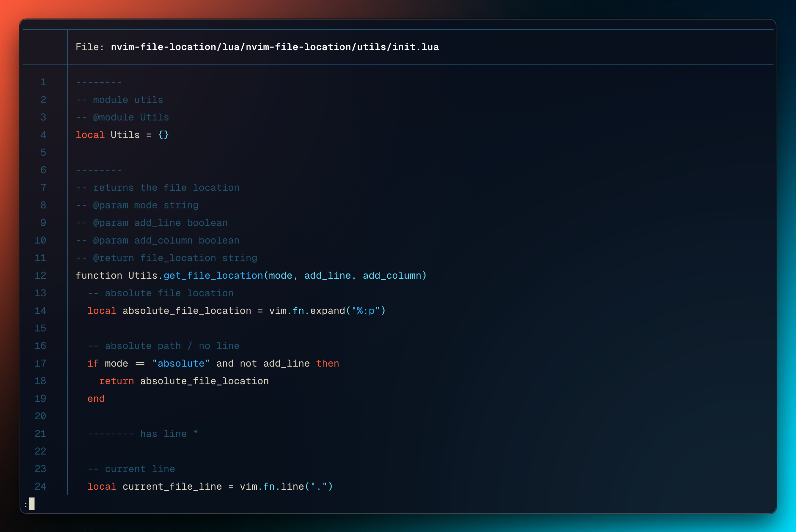Click the comment "-- @param mode string"
Screen dimensions: 796x532
pyautogui.click(x=137, y=205)
